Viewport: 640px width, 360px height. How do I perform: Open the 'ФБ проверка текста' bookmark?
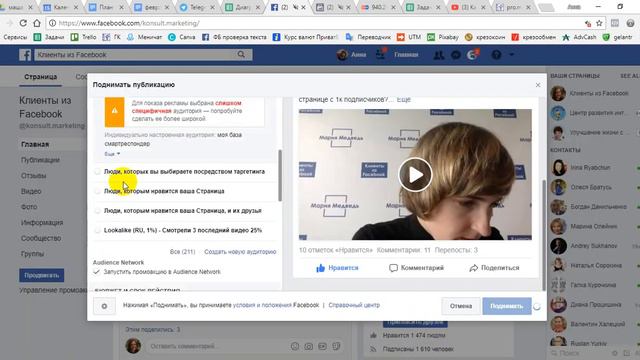234,37
